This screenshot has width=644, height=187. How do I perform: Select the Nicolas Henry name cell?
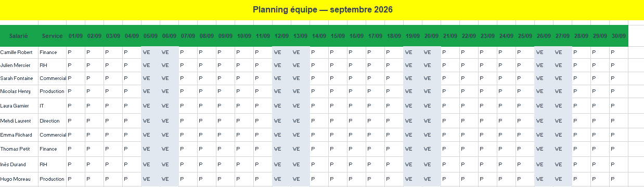coord(19,91)
